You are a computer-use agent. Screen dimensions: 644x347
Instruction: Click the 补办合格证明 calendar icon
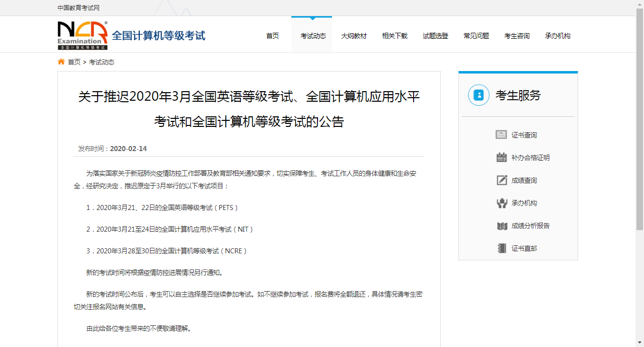click(x=502, y=157)
